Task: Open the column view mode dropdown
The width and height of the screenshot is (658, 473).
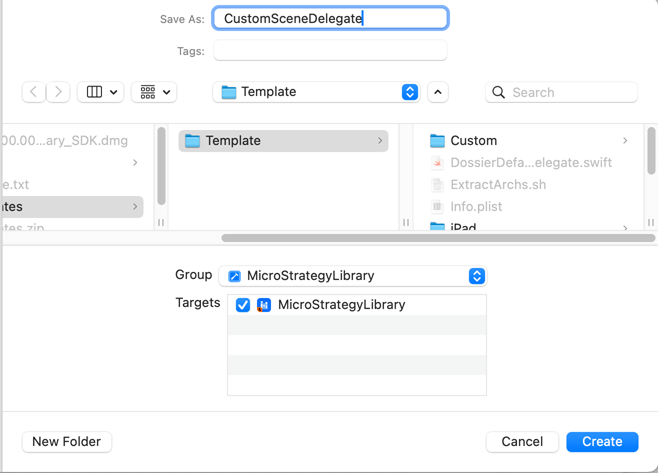Action: (x=101, y=92)
